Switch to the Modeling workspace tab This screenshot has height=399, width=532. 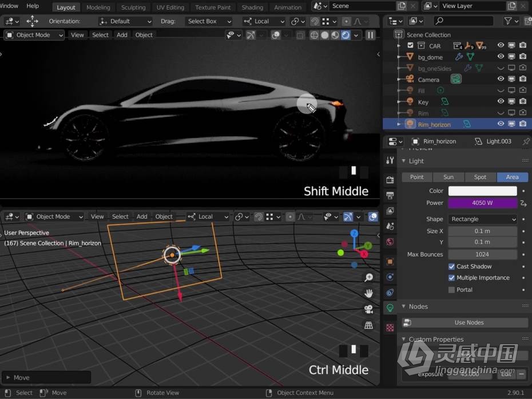98,7
